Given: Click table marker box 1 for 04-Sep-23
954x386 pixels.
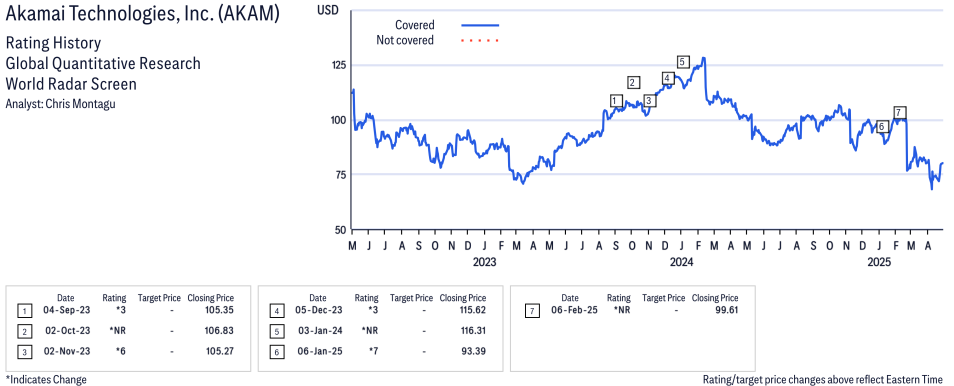Looking at the screenshot, I should point(25,311).
